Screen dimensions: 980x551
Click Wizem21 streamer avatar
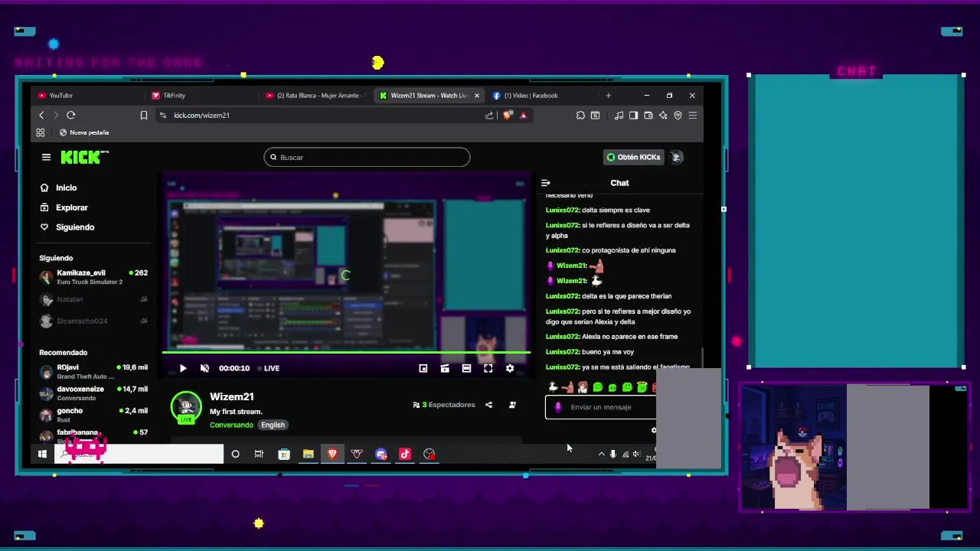tap(186, 406)
